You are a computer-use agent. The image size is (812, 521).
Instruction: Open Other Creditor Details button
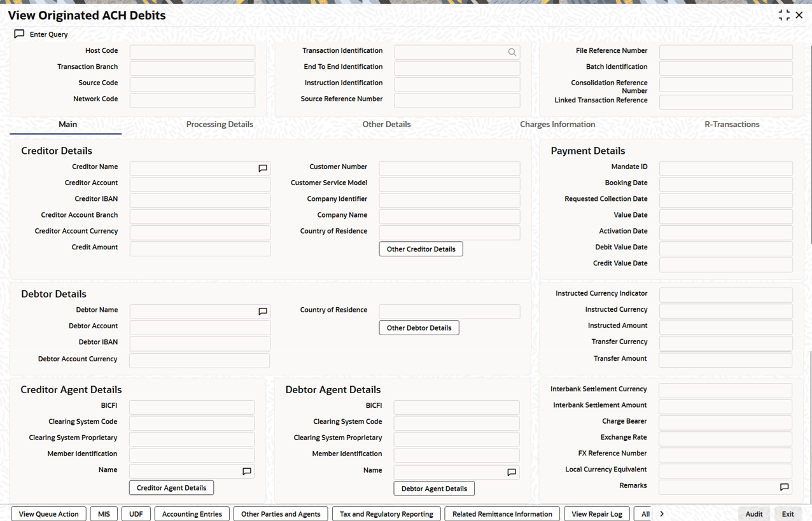(421, 249)
